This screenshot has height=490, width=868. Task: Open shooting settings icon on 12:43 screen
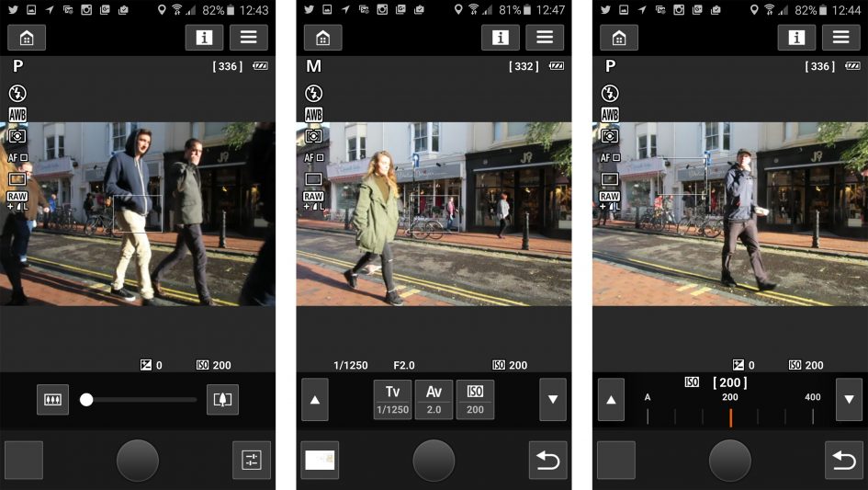(252, 460)
